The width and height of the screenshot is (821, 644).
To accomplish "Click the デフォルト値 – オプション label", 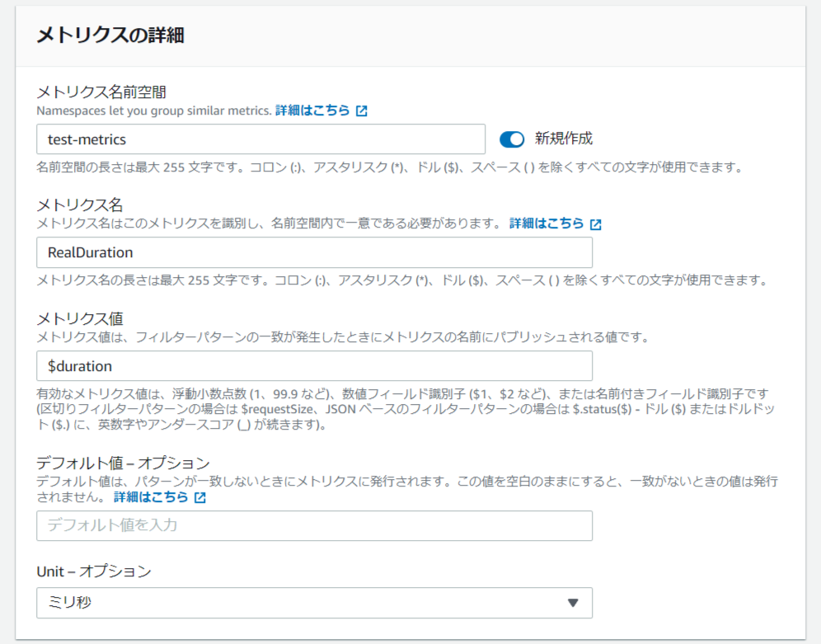I will [x=123, y=463].
